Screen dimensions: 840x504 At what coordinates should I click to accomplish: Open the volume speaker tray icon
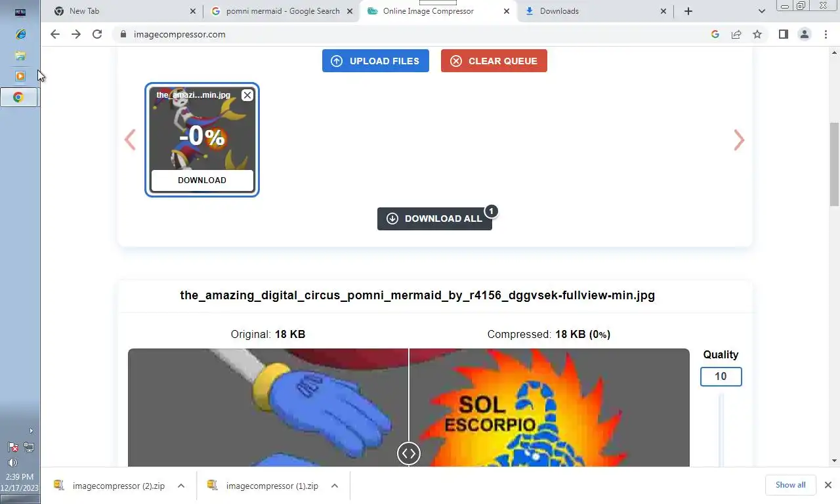tap(12, 463)
